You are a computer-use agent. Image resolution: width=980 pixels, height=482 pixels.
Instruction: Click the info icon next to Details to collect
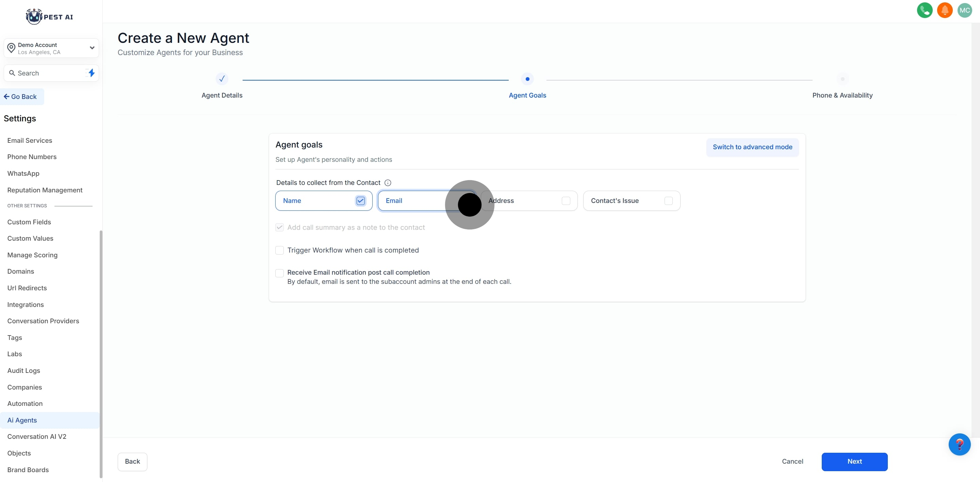(388, 183)
